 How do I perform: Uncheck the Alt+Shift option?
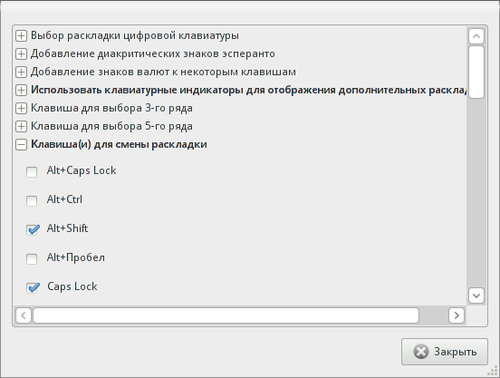[x=32, y=230]
